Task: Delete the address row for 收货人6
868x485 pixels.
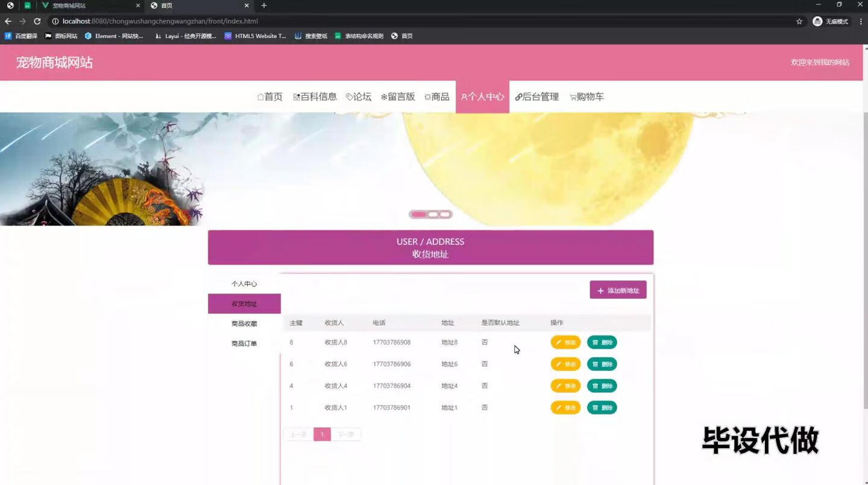Action: (x=602, y=364)
